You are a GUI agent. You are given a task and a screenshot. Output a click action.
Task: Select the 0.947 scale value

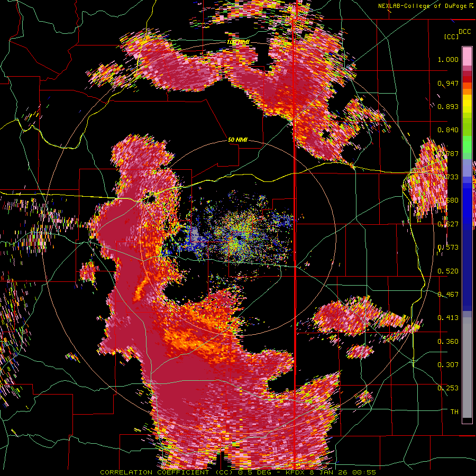point(448,83)
